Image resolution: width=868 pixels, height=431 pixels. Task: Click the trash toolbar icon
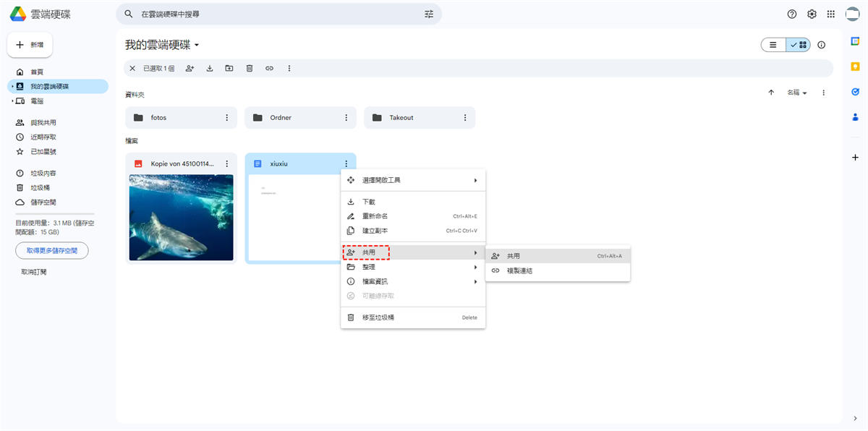click(250, 68)
